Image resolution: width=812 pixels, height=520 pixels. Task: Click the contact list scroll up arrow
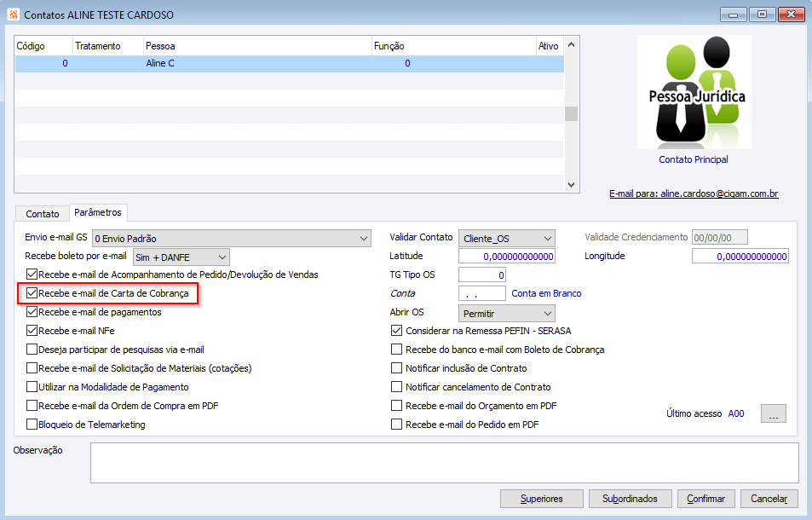click(571, 44)
